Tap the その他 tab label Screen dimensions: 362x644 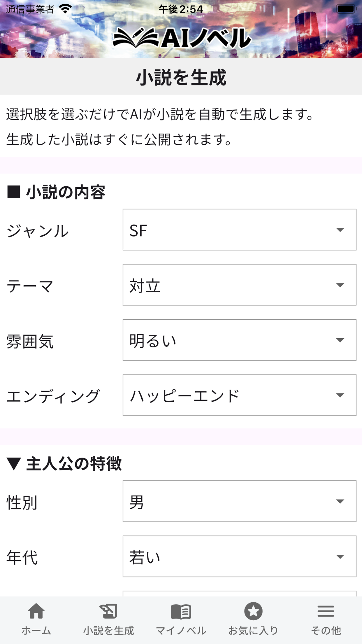[326, 631]
